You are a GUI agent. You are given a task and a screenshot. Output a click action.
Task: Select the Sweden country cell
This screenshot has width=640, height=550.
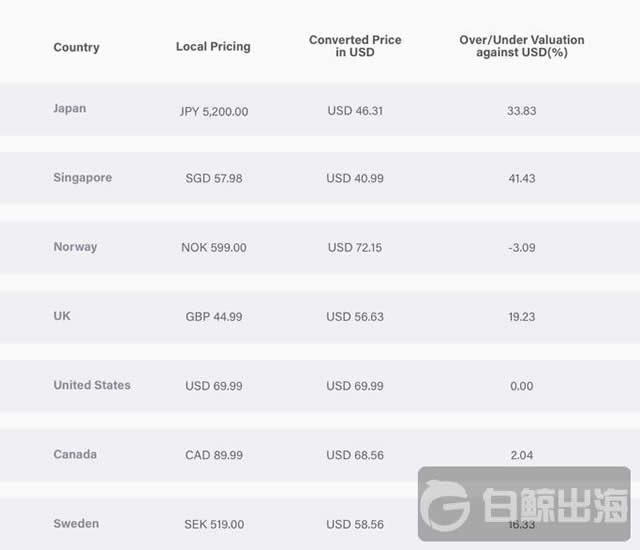coord(76,523)
